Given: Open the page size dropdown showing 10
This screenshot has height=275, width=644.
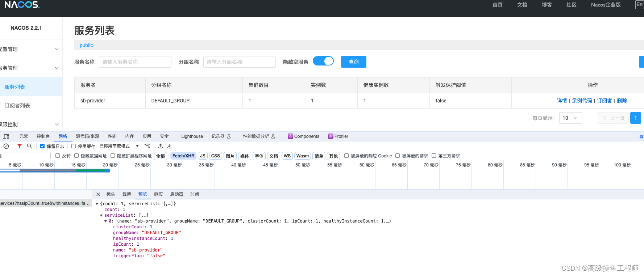Looking at the screenshot, I should pos(571,118).
